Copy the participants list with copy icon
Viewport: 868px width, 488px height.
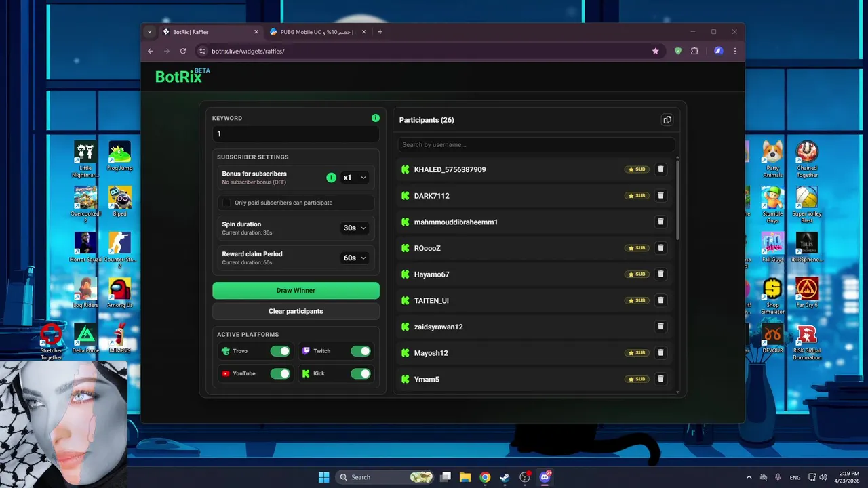pos(667,120)
